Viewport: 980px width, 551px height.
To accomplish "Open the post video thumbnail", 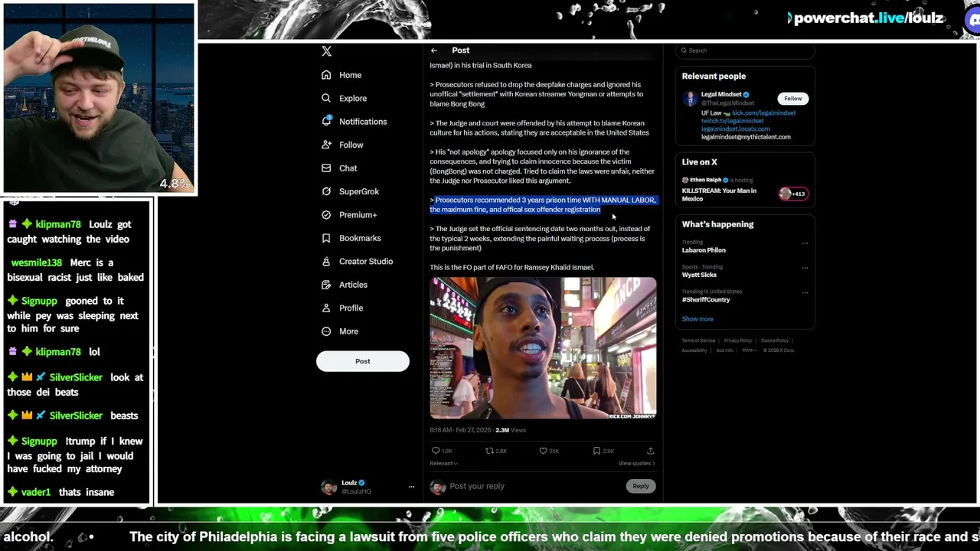I will coord(543,348).
